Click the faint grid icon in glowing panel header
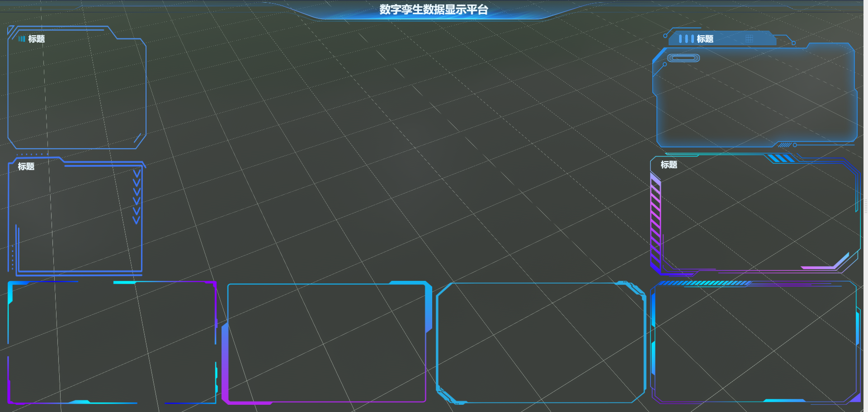The image size is (868, 412). 749,39
